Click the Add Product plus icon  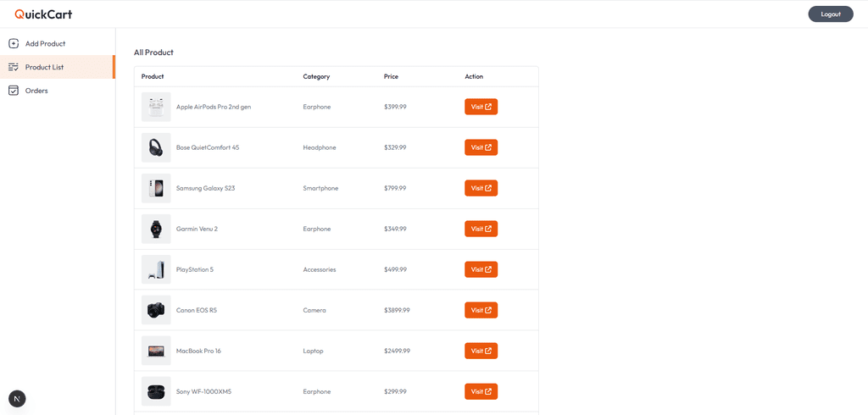tap(14, 43)
